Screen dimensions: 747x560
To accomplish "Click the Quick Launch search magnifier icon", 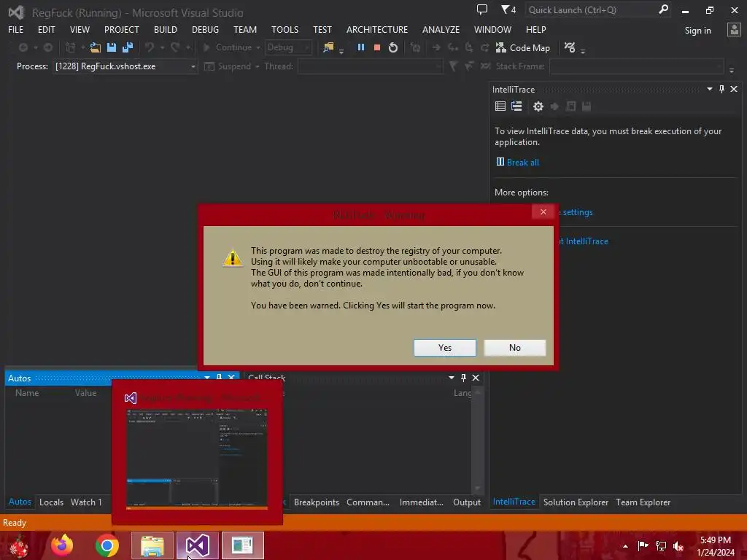I will [663, 9].
